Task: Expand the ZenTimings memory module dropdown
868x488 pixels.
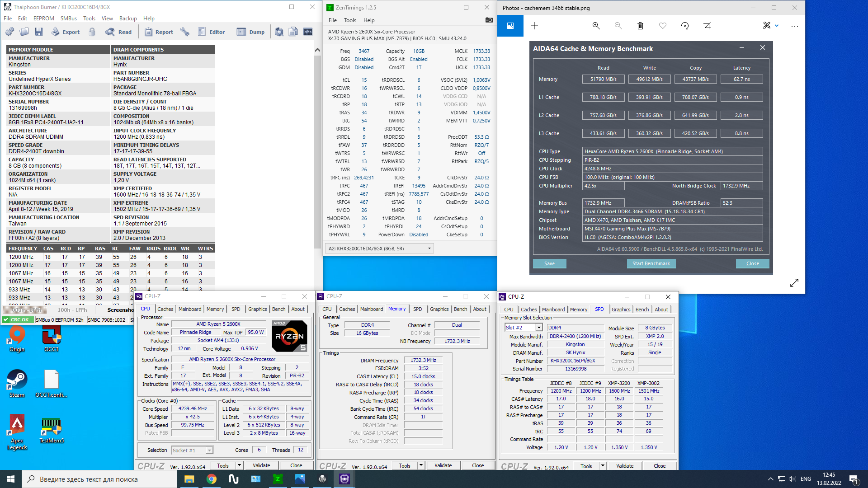Action: pos(429,249)
